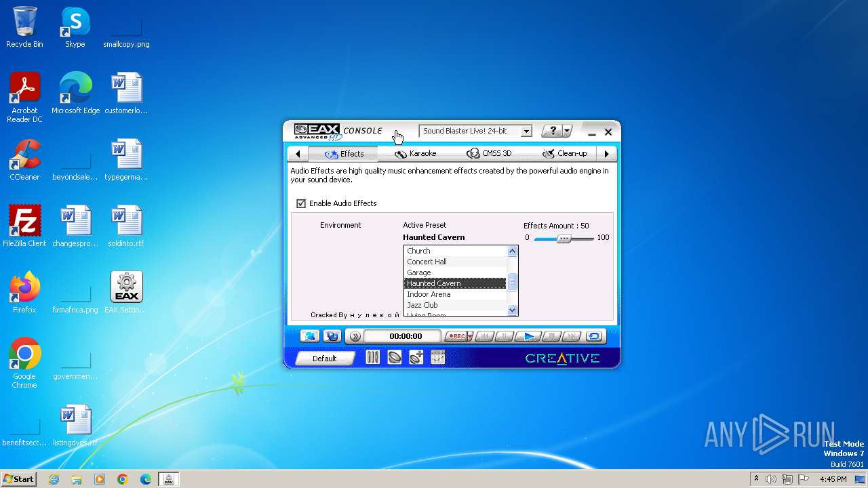Open EAX.Settings desktop icon
The width and height of the screenshot is (868, 488).
point(126,292)
